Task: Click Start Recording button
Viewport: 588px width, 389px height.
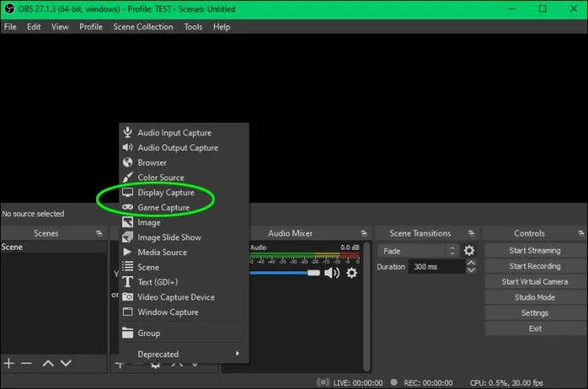Action: click(x=535, y=266)
